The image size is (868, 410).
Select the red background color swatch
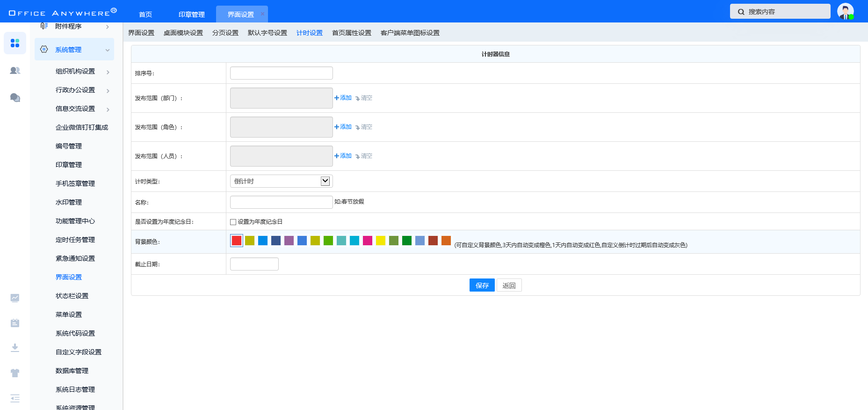tap(237, 241)
